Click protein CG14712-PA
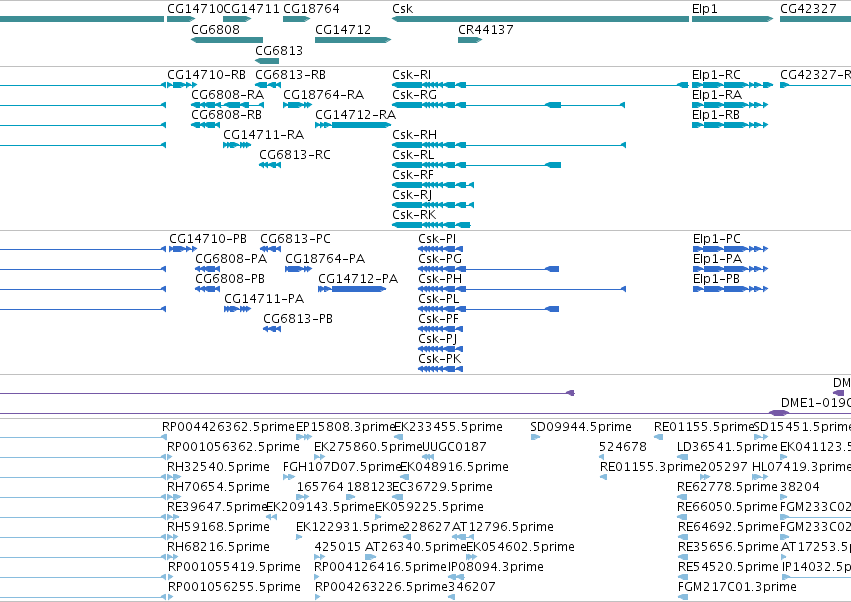This screenshot has width=851, height=602. 358,279
